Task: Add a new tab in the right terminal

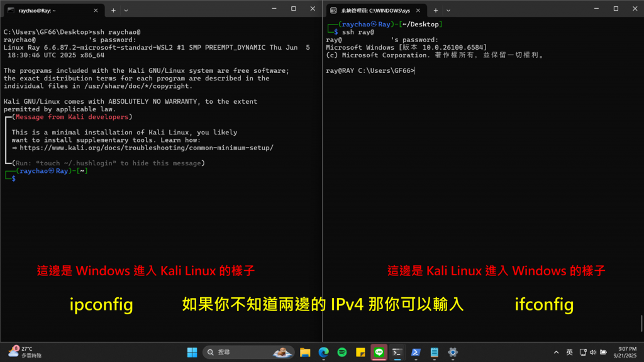Action: coord(436,10)
